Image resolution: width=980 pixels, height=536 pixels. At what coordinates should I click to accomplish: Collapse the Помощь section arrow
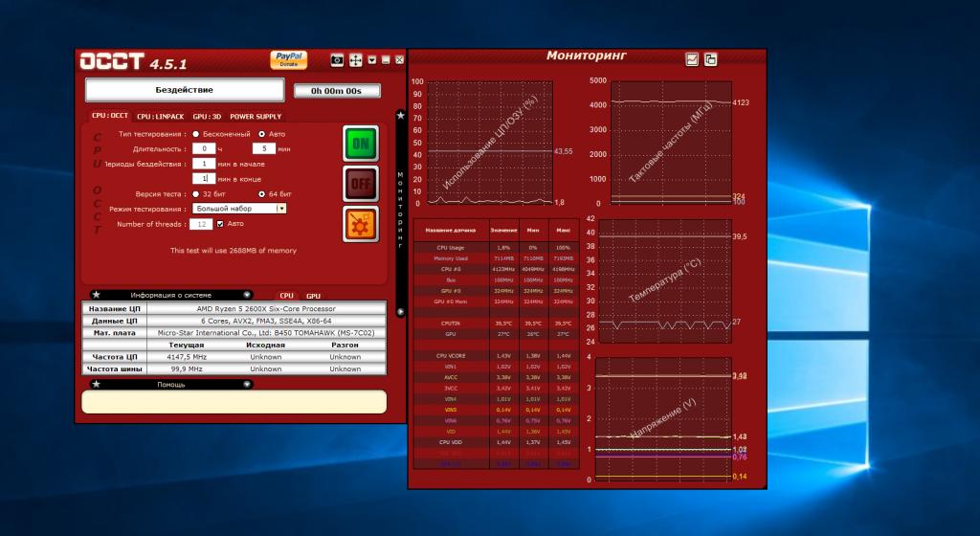tap(247, 384)
